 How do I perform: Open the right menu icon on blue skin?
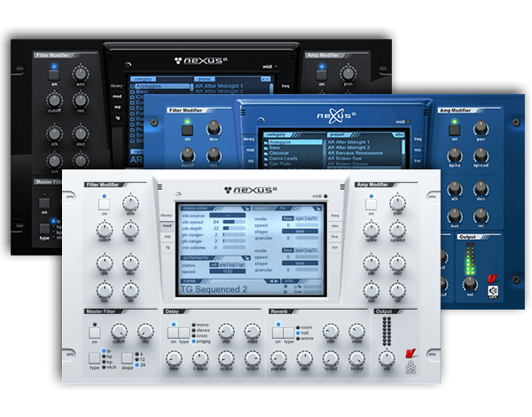tap(426, 113)
